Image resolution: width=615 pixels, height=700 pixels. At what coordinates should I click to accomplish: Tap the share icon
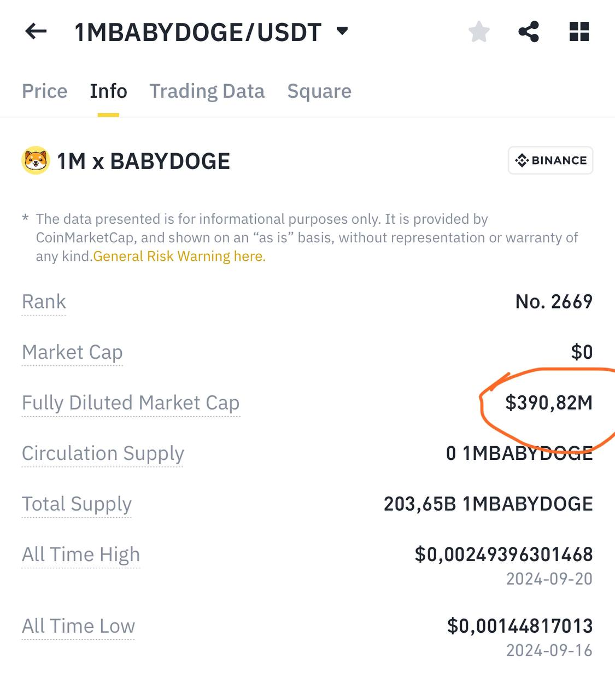click(x=528, y=32)
